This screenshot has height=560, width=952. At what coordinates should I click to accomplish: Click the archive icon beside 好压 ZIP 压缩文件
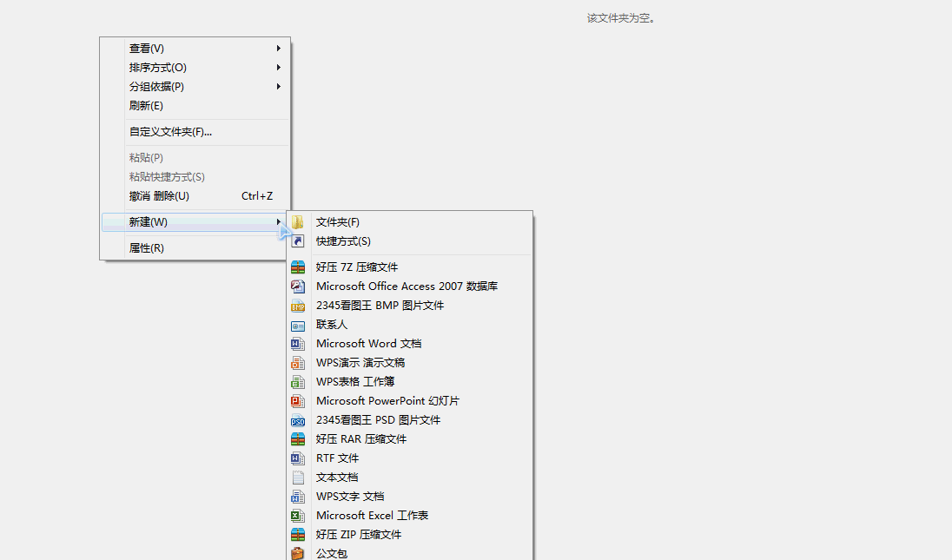click(x=297, y=535)
